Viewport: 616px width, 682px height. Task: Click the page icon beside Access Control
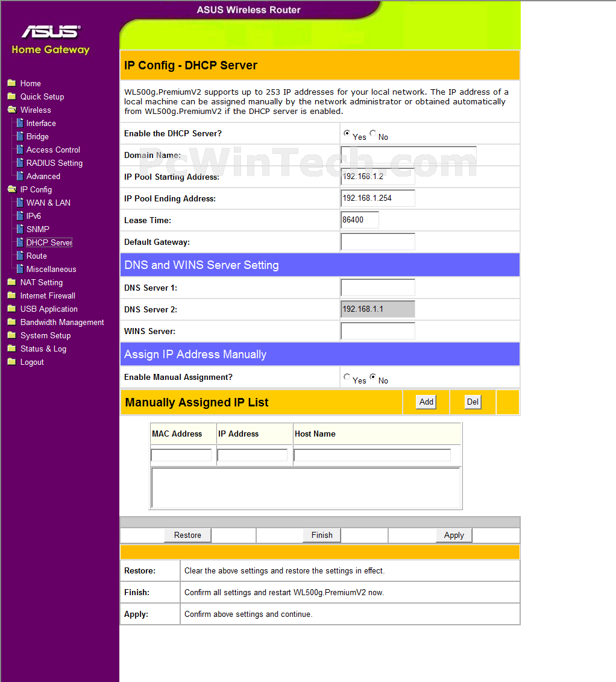(x=20, y=150)
